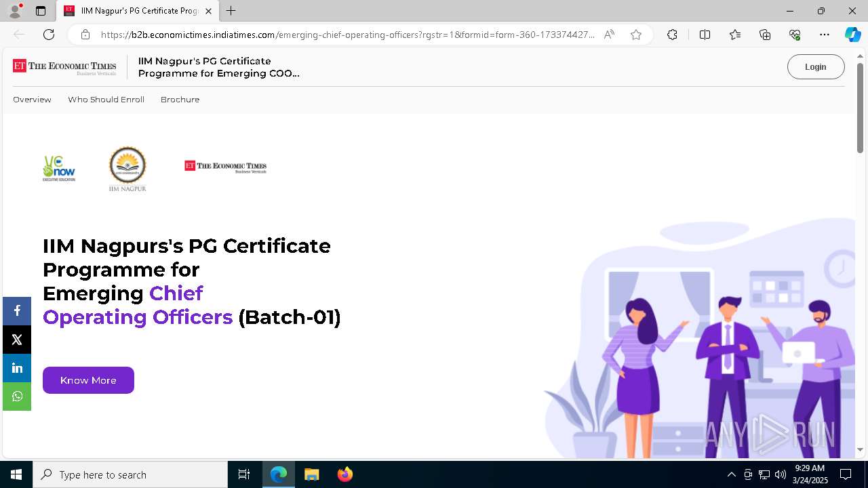Refresh the page in Edge
This screenshot has width=868, height=488.
point(49,35)
